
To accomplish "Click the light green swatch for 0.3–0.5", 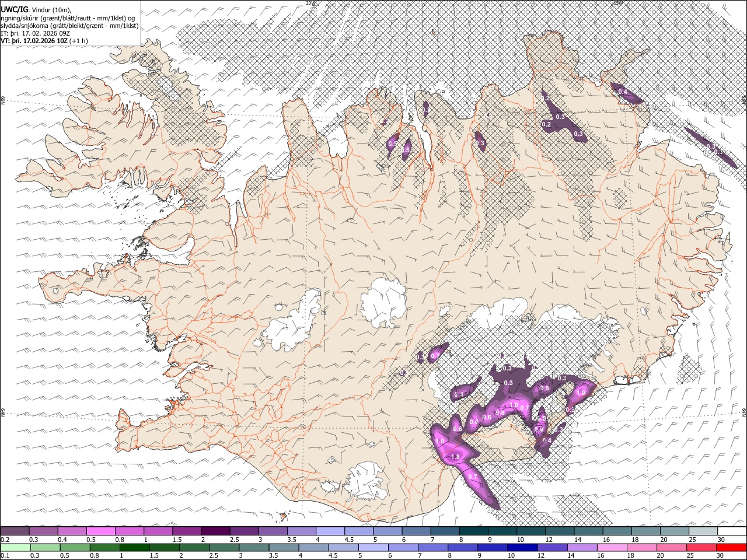I will pos(45,547).
